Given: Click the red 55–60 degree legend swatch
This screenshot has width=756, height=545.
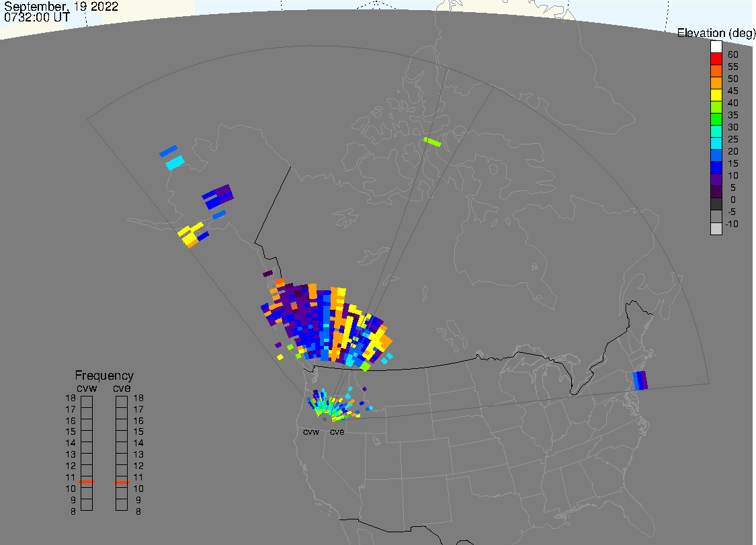Looking at the screenshot, I should 716,59.
